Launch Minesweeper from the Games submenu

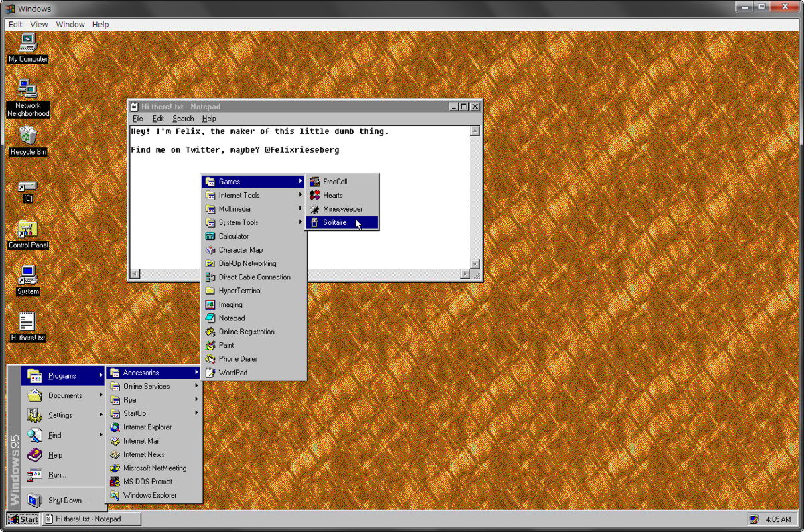click(342, 209)
